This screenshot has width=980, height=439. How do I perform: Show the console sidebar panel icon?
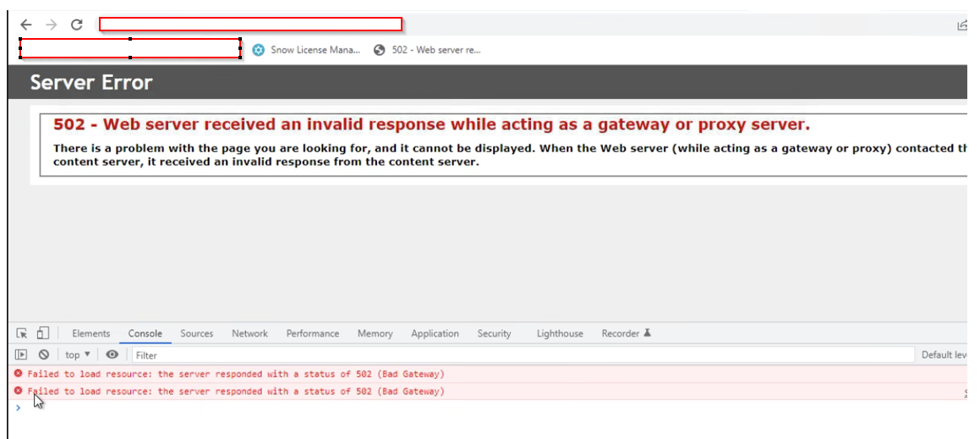22,355
